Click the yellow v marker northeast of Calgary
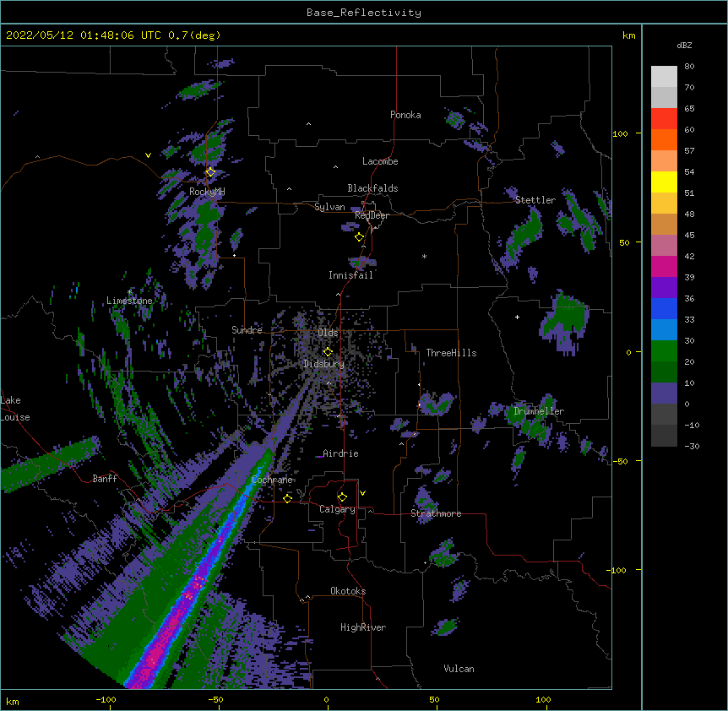The width and height of the screenshot is (728, 711). coord(362,493)
